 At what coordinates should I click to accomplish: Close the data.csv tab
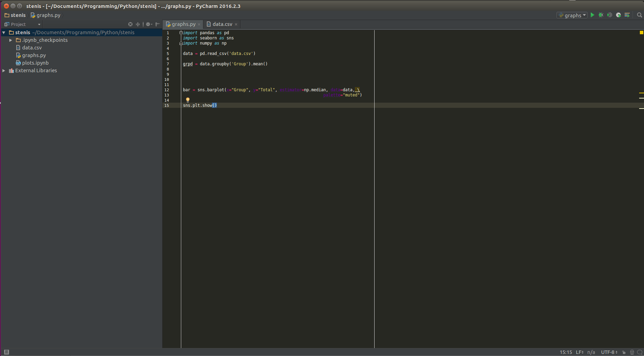(x=236, y=25)
